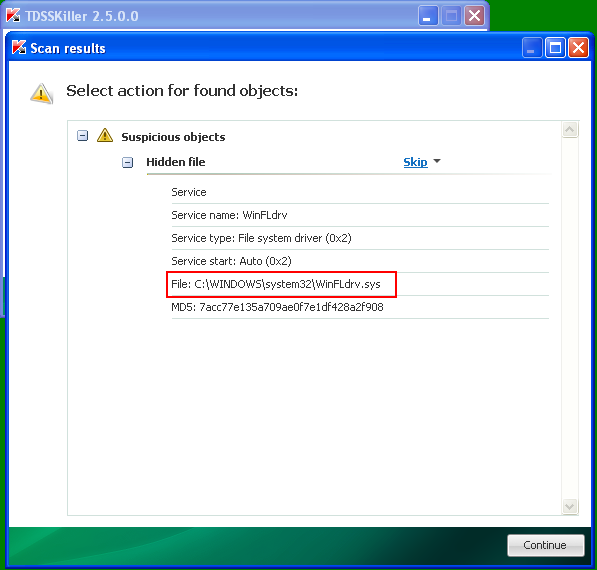Minimize the TDSSKiller 2.5.0.0 background window

pyautogui.click(x=428, y=16)
